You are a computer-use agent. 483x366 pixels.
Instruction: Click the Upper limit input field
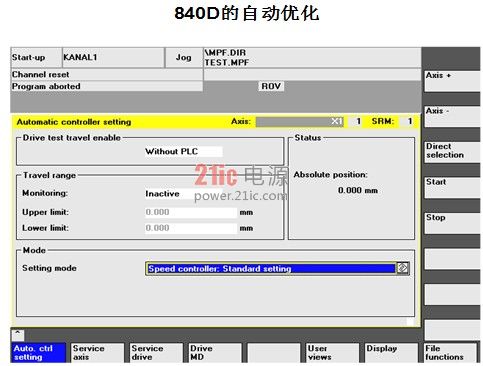coord(191,212)
